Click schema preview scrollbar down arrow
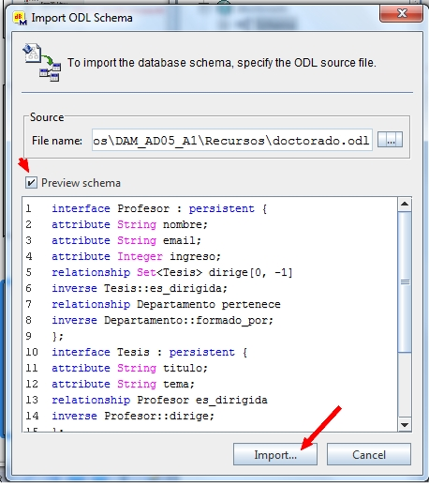The width and height of the screenshot is (429, 483). (405, 424)
